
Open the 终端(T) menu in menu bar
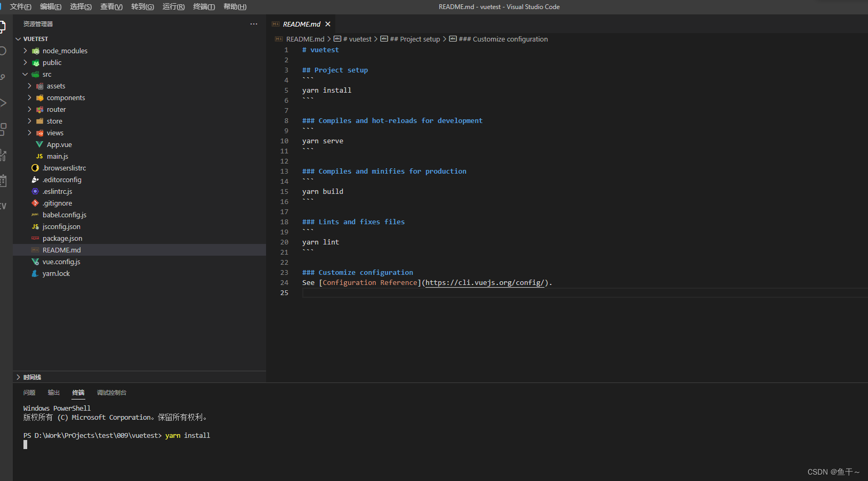pyautogui.click(x=204, y=6)
